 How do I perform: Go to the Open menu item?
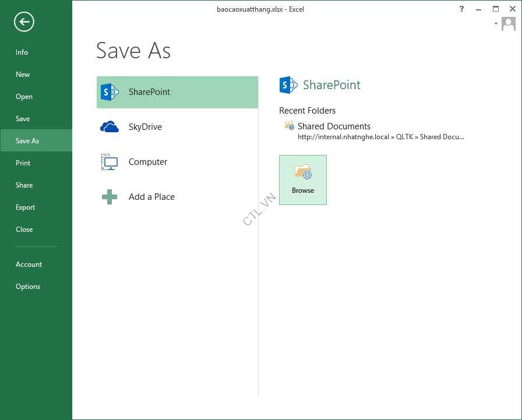[24, 97]
